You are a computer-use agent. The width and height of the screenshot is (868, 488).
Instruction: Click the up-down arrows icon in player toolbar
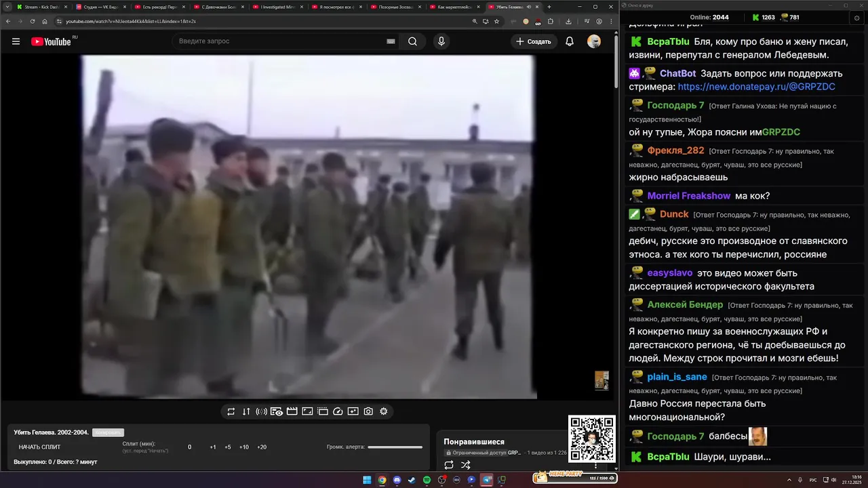(246, 411)
